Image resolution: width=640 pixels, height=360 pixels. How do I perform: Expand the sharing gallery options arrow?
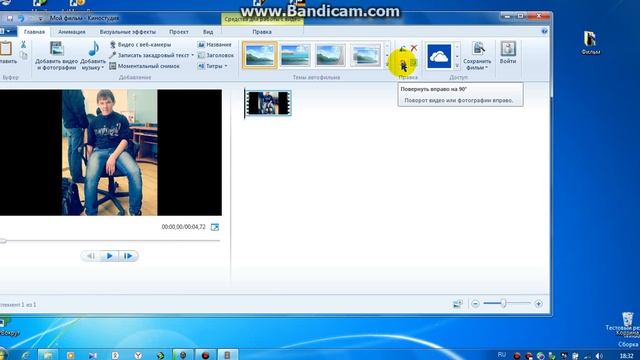(x=457, y=65)
